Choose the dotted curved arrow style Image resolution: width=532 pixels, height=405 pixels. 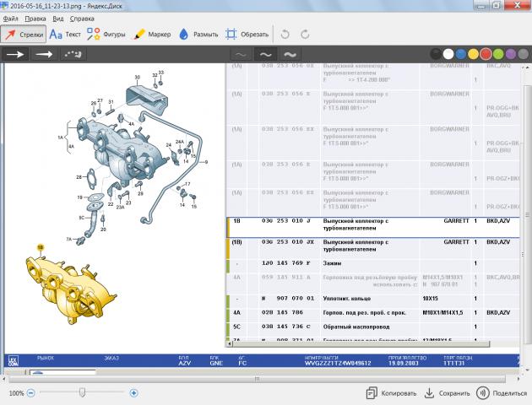pos(73,54)
